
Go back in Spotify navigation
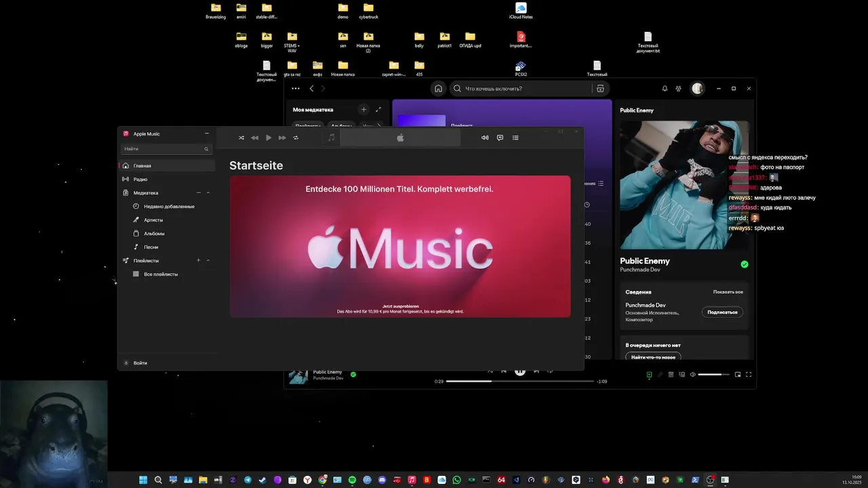tap(312, 88)
